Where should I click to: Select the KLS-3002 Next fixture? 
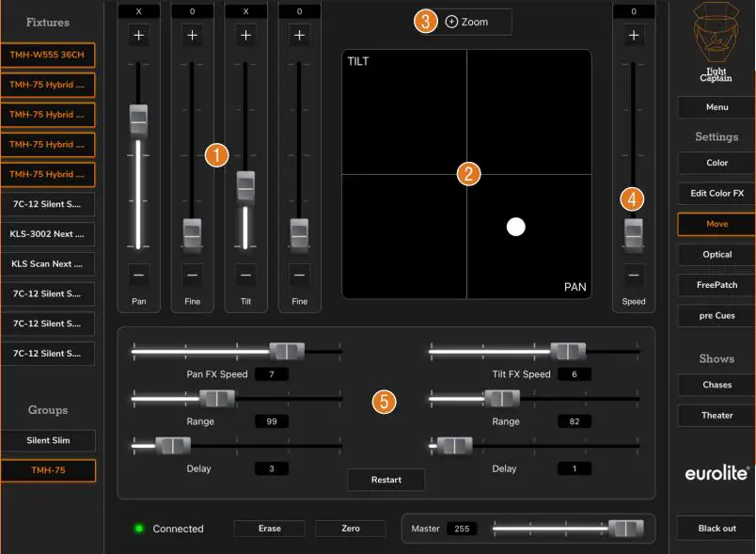pyautogui.click(x=47, y=234)
